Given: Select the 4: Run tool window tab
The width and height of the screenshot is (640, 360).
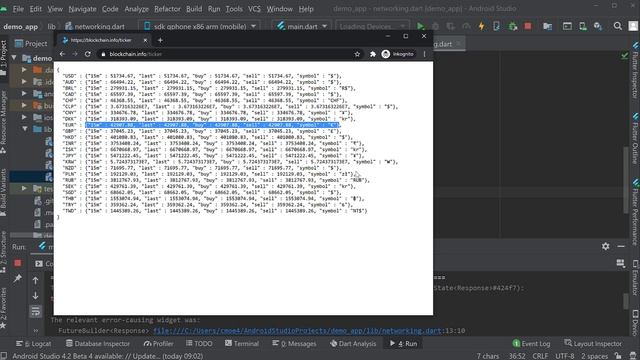Looking at the screenshot, I should point(403,344).
